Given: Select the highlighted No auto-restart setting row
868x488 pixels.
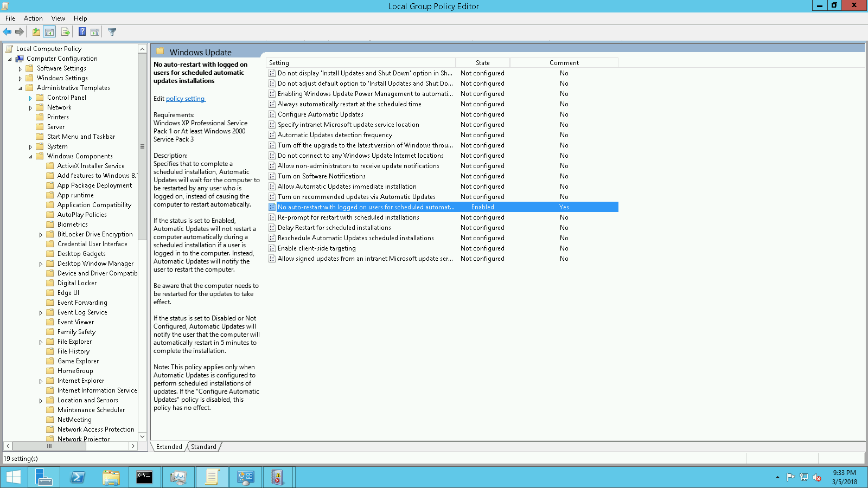Looking at the screenshot, I should [x=443, y=207].
